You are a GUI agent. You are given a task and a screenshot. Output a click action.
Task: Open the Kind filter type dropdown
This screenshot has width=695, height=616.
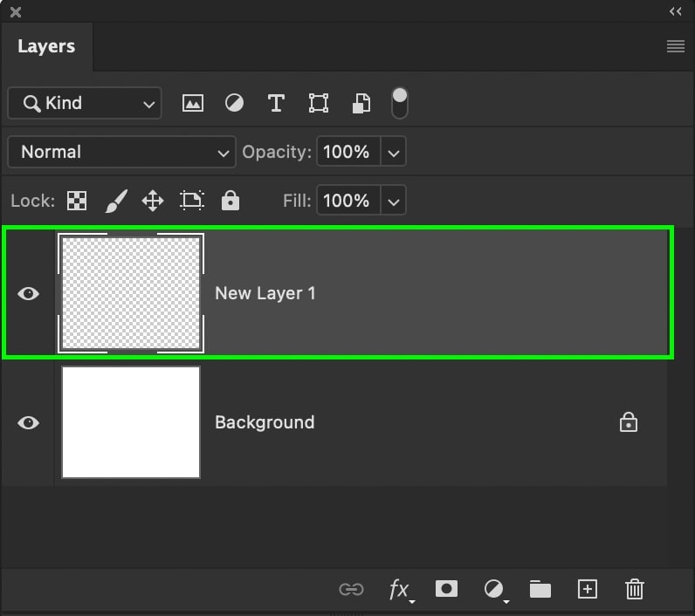click(x=85, y=104)
